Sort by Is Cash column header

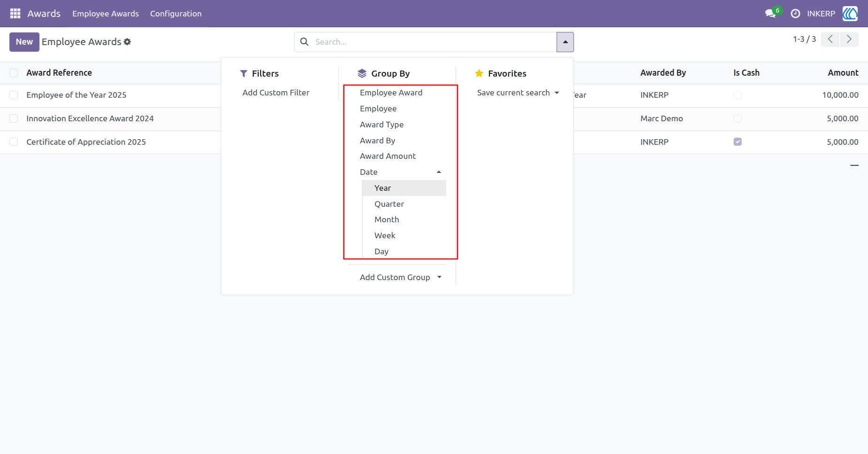[746, 73]
